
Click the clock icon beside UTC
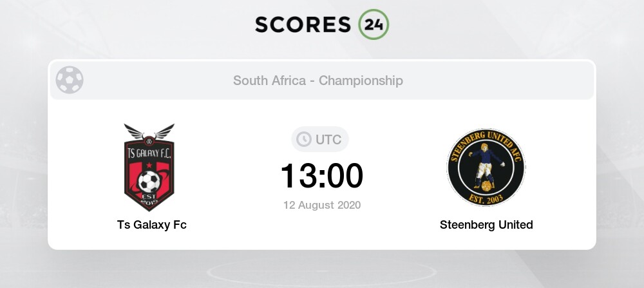pos(302,139)
